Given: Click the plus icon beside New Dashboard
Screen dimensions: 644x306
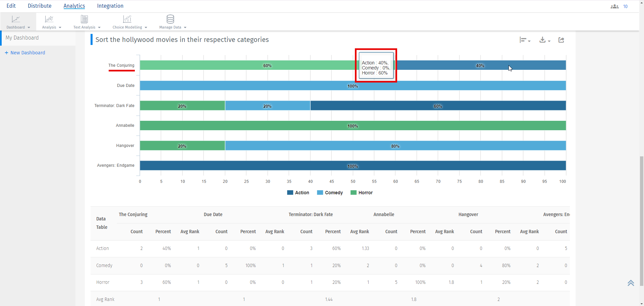Looking at the screenshot, I should pos(6,53).
